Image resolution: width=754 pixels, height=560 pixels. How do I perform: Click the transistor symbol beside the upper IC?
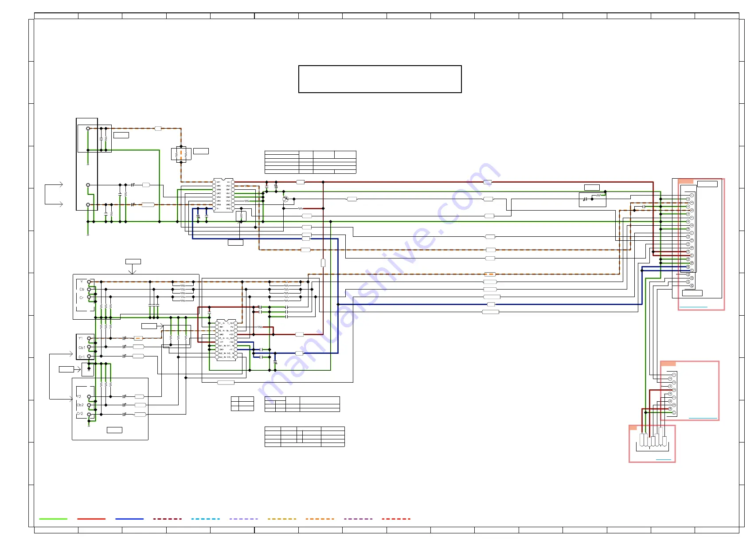(x=286, y=199)
